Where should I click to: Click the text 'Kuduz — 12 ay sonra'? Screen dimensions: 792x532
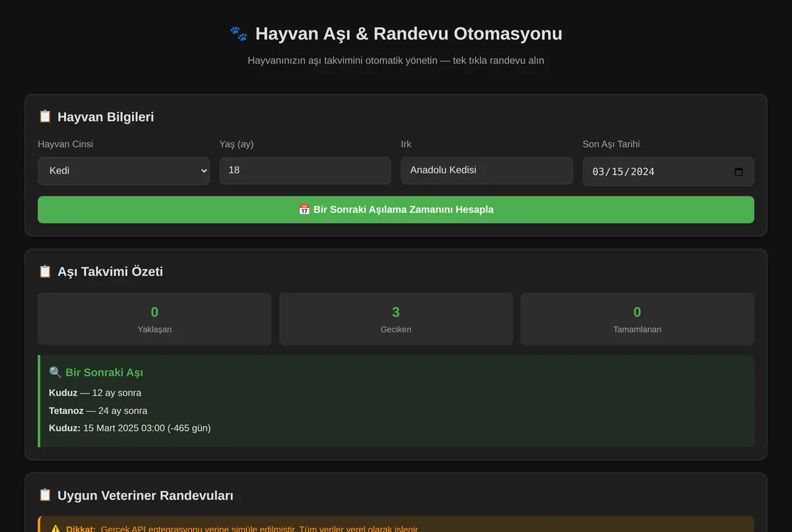(x=95, y=393)
